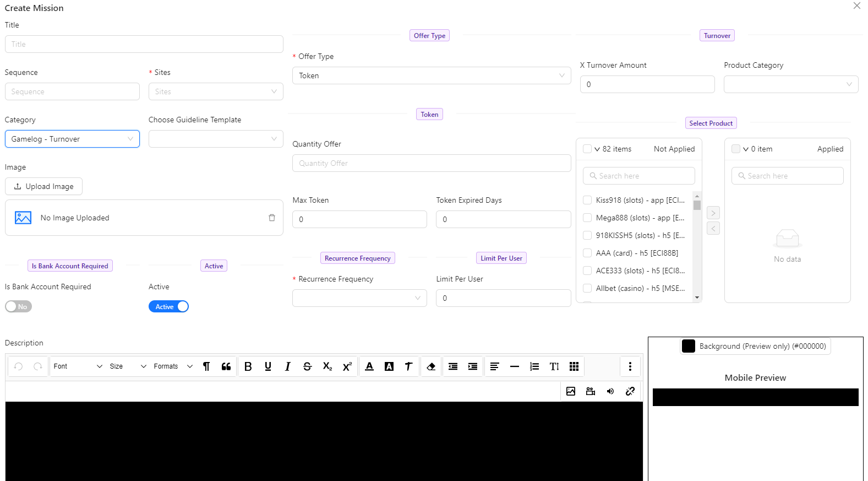Open line height options

(554, 366)
